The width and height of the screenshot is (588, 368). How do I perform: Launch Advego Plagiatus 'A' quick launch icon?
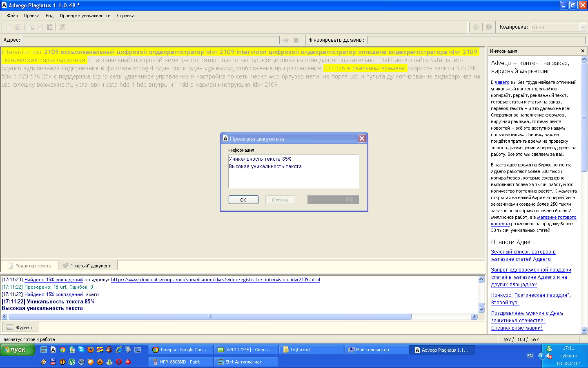[53, 350]
